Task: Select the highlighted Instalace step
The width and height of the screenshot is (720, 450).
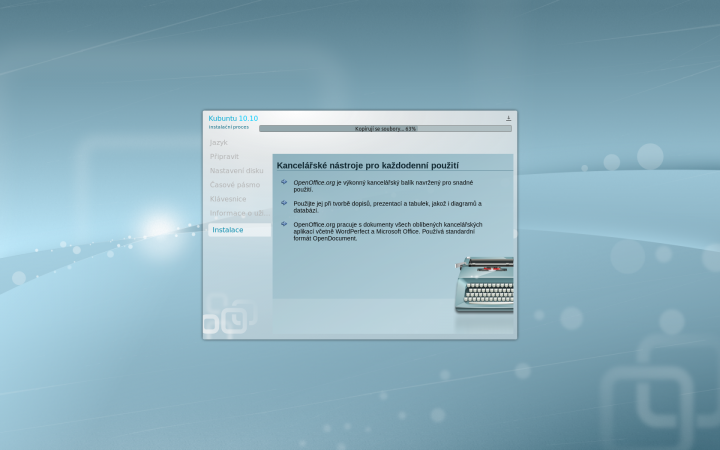Action: [x=239, y=230]
